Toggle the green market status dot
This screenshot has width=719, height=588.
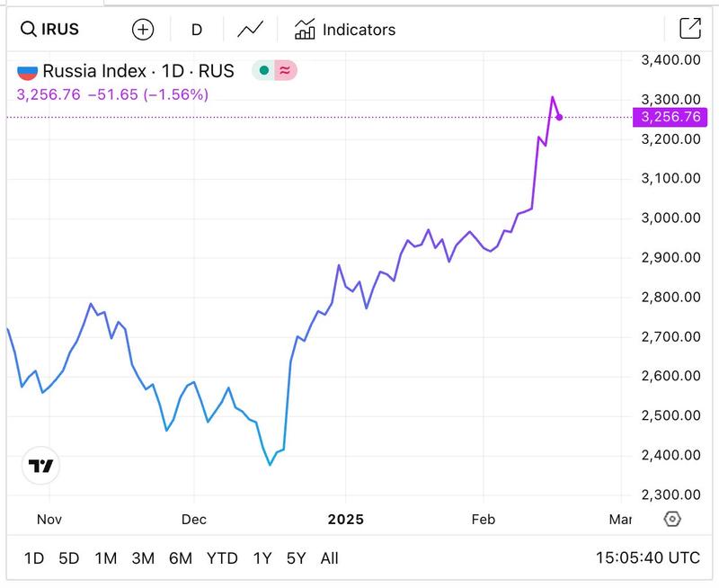click(264, 70)
